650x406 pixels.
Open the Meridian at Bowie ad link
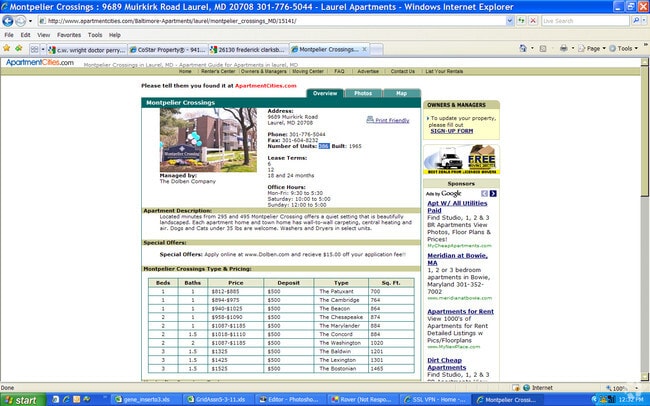[x=457, y=259]
